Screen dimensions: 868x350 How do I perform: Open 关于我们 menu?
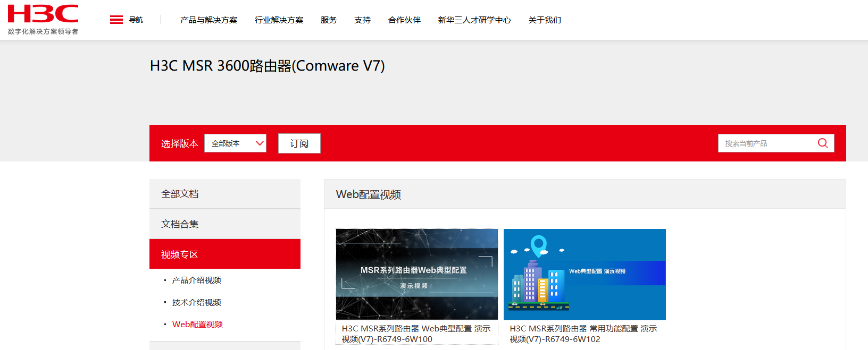[x=545, y=20]
